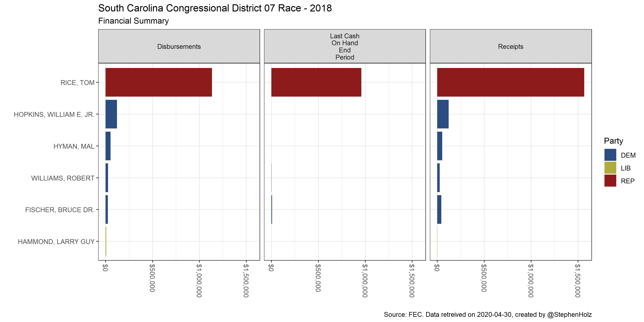The height and width of the screenshot is (322, 644).
Task: Click the chart title text
Action: click(x=215, y=8)
